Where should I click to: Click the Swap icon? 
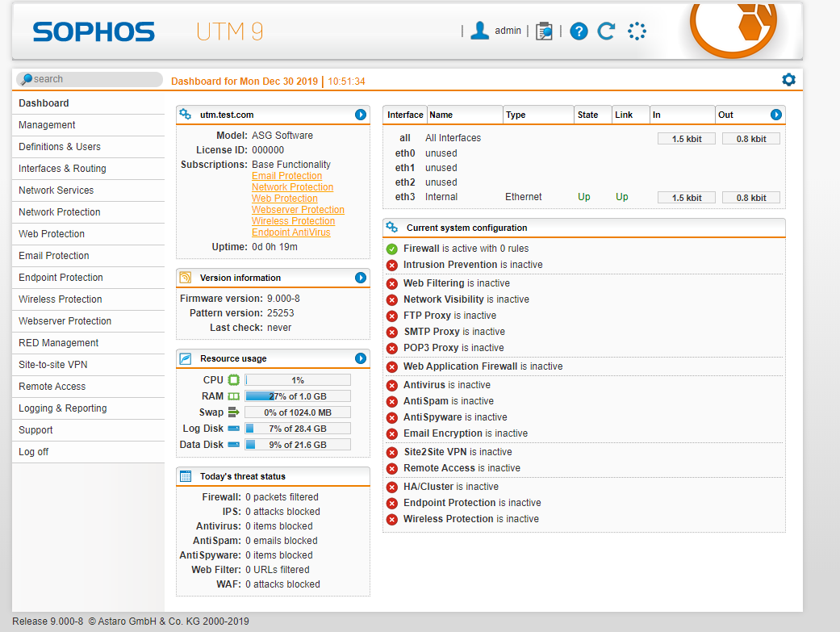coord(233,412)
